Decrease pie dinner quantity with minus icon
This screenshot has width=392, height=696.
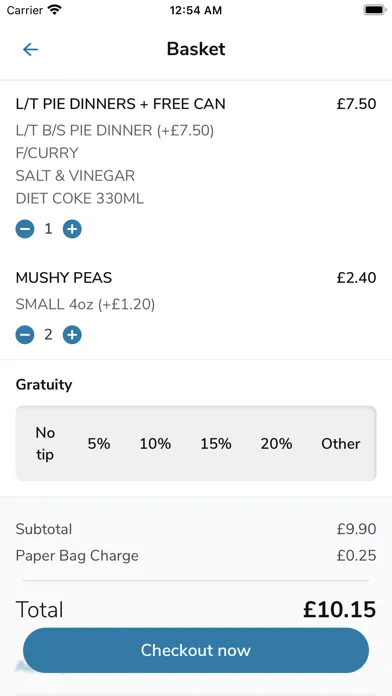click(x=25, y=229)
